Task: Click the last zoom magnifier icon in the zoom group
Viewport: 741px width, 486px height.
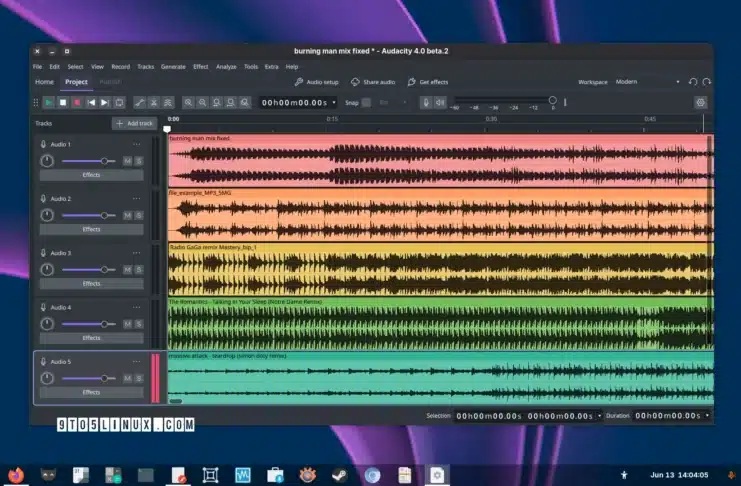Action: coord(245,103)
